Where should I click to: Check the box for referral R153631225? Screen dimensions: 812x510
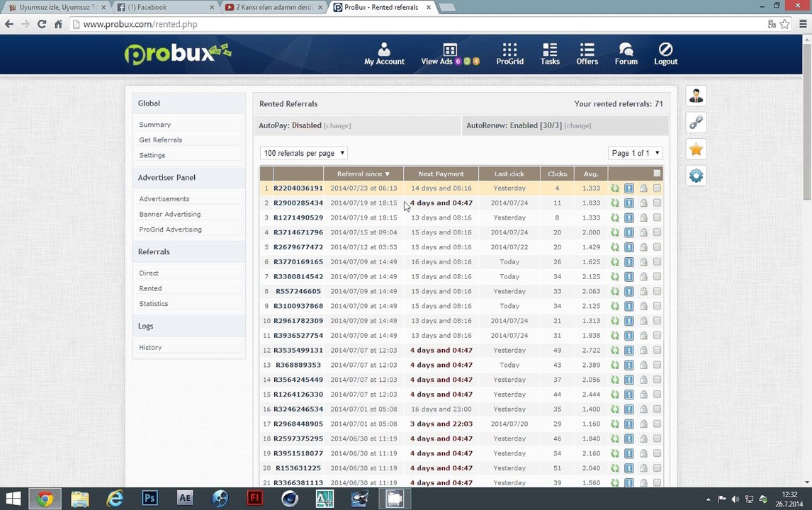[x=657, y=467]
